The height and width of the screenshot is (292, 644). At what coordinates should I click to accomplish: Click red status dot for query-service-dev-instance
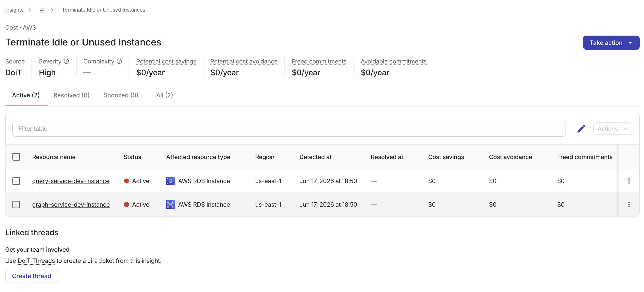(126, 181)
